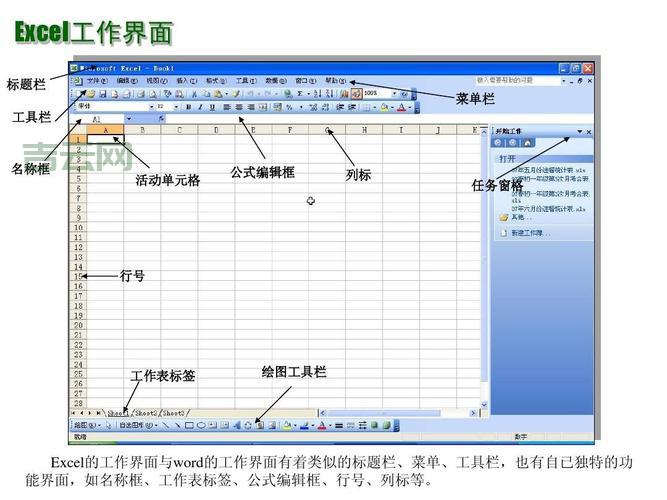Viewport: 667px width, 500px height.
Task: Open the Edit (编辑) menu
Action: [x=127, y=80]
